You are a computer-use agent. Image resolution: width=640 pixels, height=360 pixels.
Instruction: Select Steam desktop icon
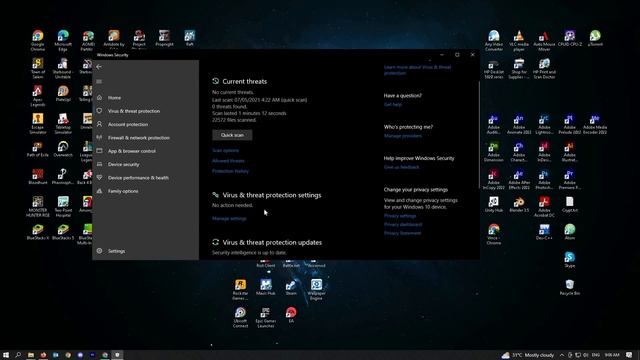click(x=291, y=287)
